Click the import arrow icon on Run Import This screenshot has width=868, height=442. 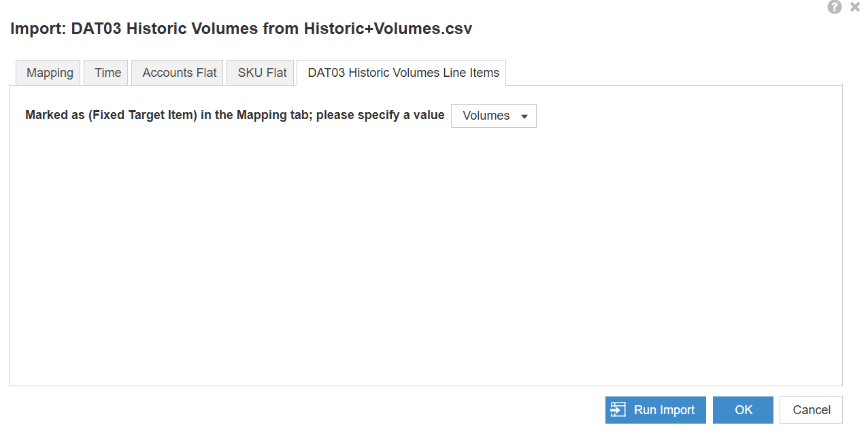tap(618, 410)
